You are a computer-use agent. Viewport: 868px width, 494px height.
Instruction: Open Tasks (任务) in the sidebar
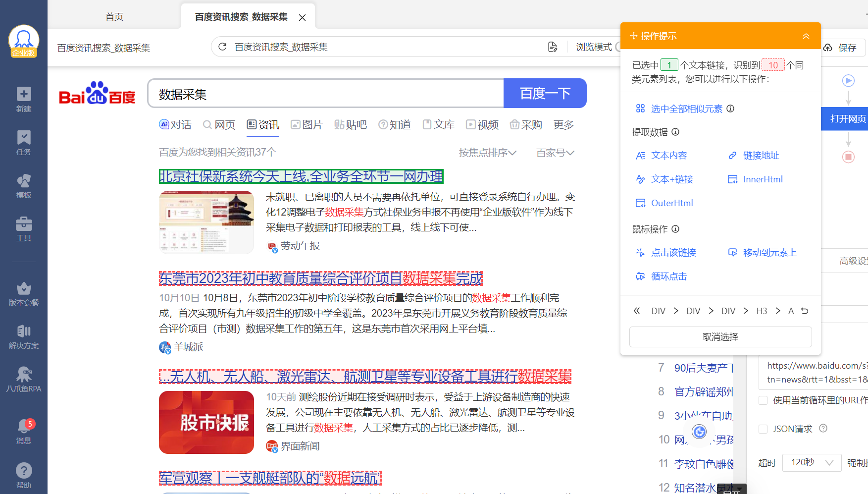24,143
